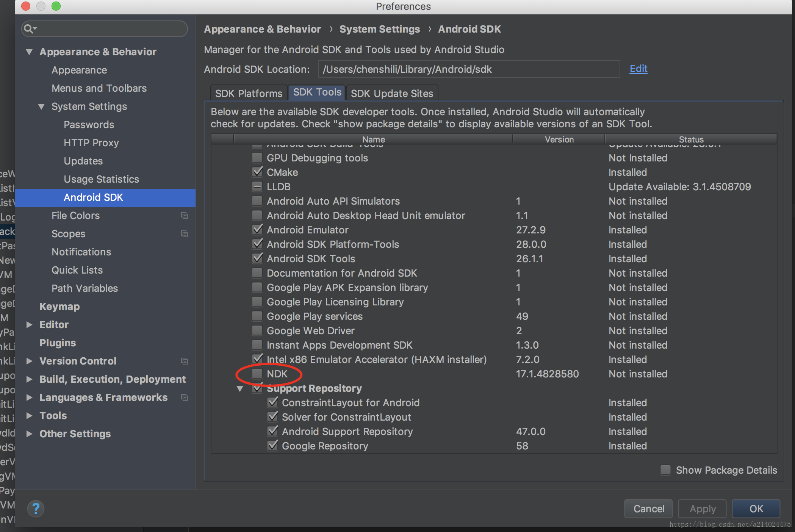Expand Build, Execution, Deployment node
This screenshot has width=795, height=532.
[29, 379]
